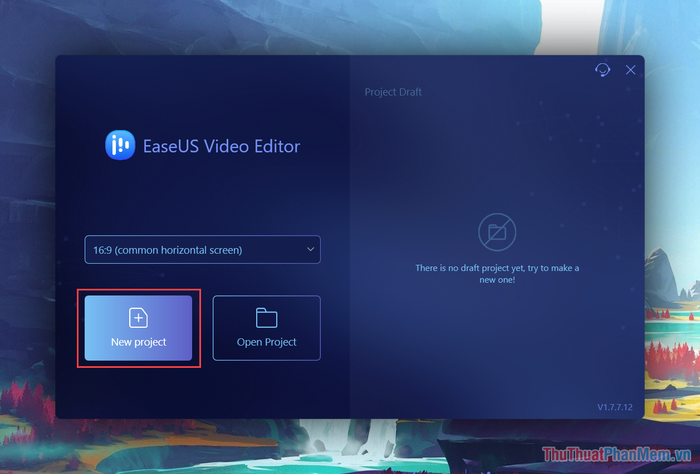Click the no-draft folder icon
The width and height of the screenshot is (700, 474).
tap(497, 232)
